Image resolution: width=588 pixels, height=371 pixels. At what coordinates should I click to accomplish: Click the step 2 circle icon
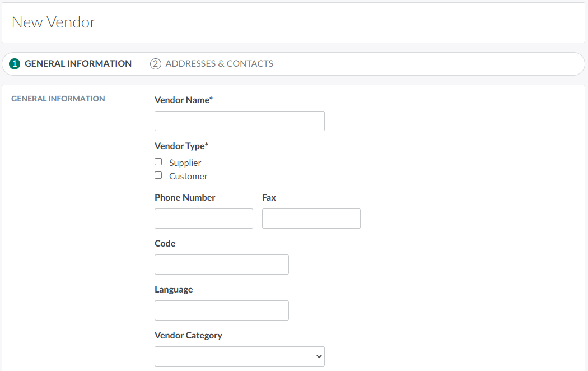pyautogui.click(x=155, y=64)
